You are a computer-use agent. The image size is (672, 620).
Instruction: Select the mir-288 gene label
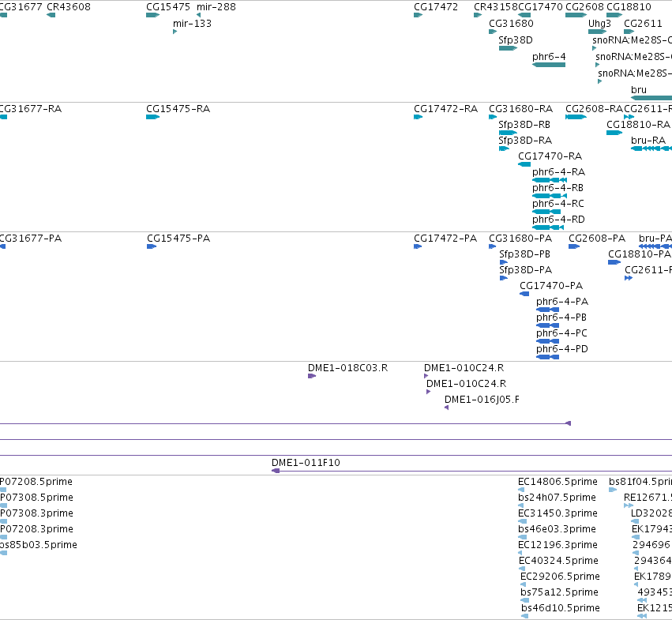[x=216, y=7]
